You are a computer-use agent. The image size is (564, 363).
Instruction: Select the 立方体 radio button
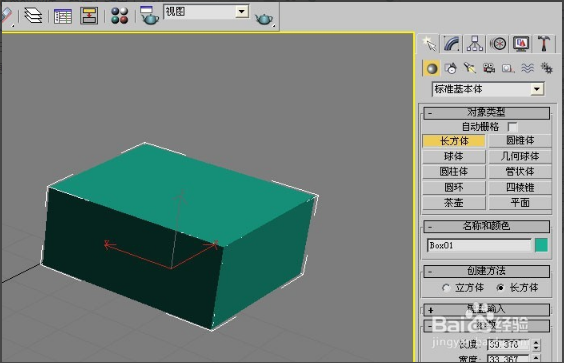pyautogui.click(x=446, y=288)
